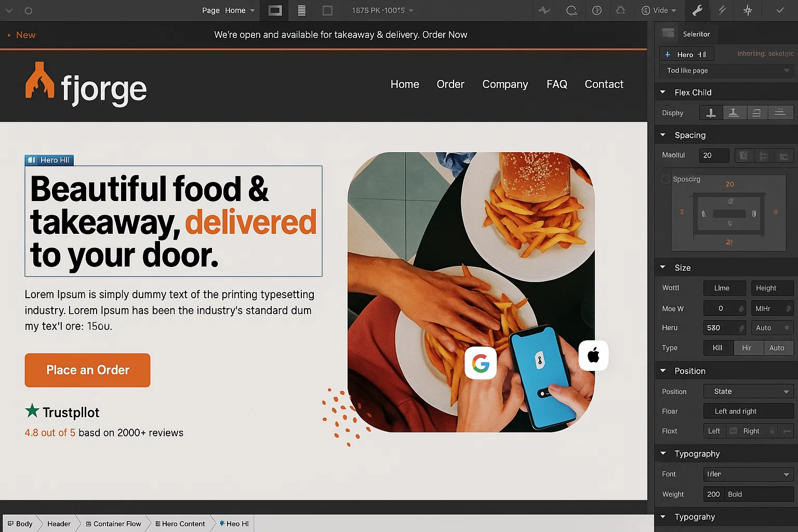Open the Company menu in site navigation
Image resolution: width=798 pixels, height=532 pixels.
point(504,84)
